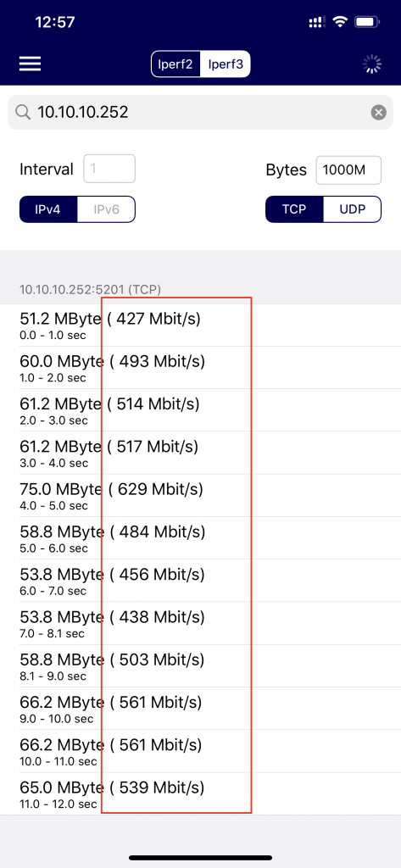Switch to Iperf2 mode
Viewport: 401px width, 868px height.
click(176, 64)
